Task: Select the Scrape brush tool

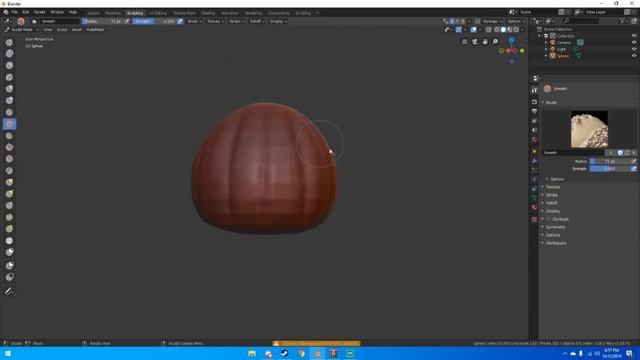Action: 9,159
